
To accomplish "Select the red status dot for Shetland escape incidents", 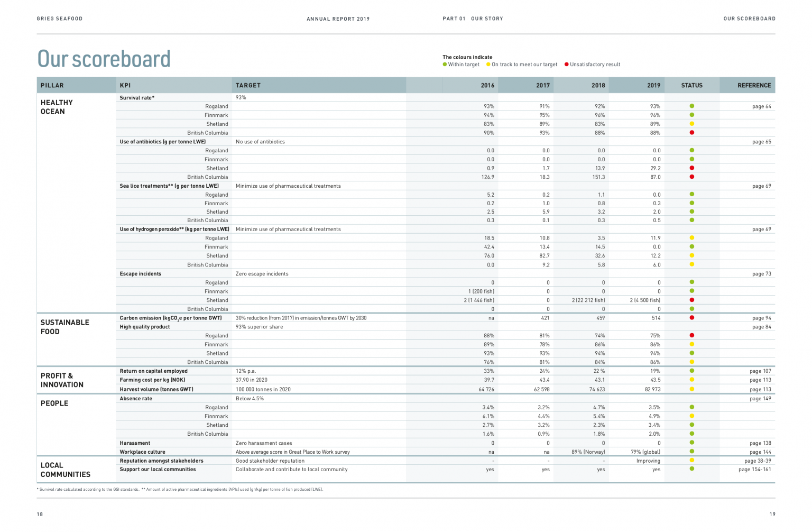I will [693, 300].
